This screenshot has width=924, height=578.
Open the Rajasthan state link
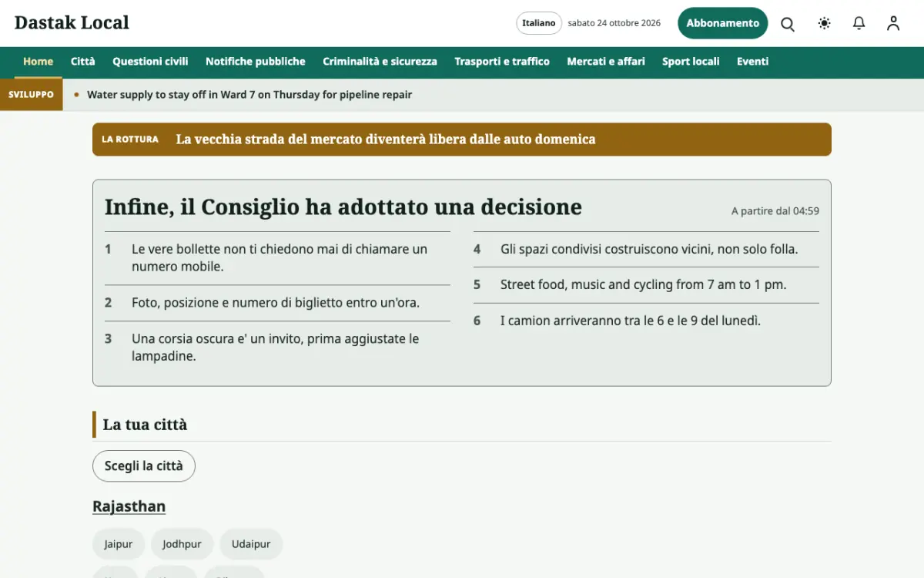[129, 506]
